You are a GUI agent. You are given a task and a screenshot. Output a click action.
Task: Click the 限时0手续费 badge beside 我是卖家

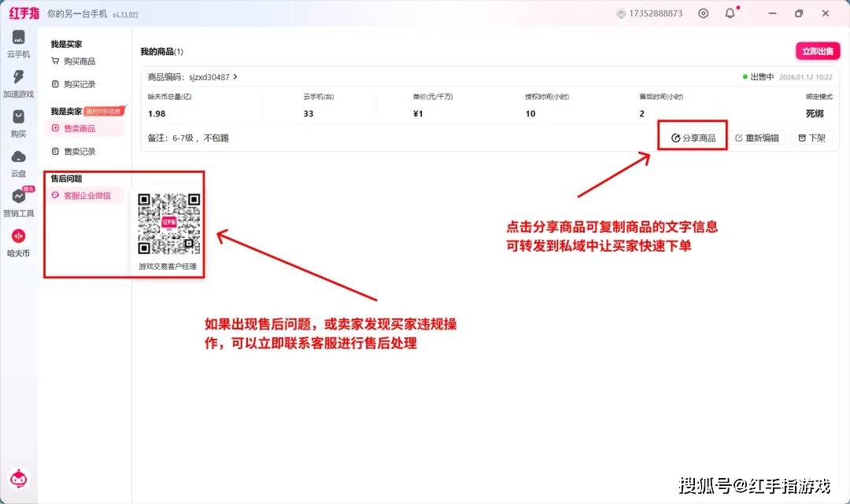pos(104,112)
